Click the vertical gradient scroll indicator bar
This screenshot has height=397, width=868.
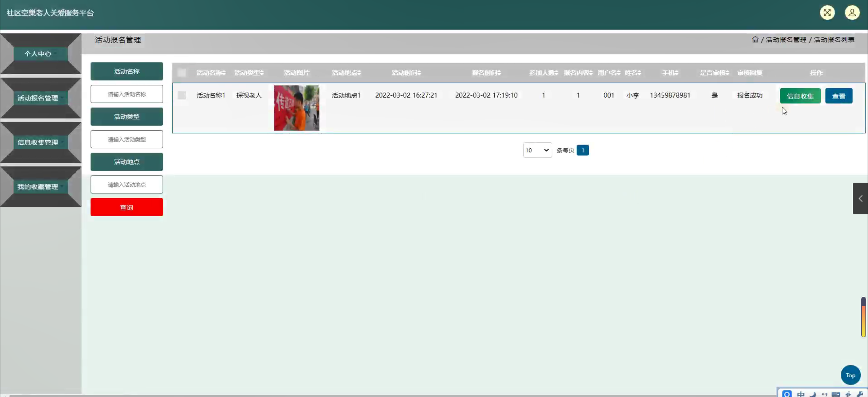click(863, 316)
